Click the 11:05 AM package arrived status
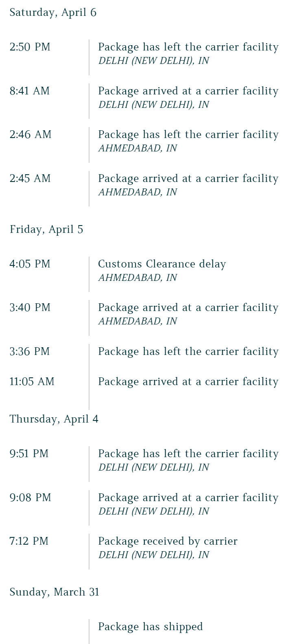This screenshot has height=644, width=301. 188,382
